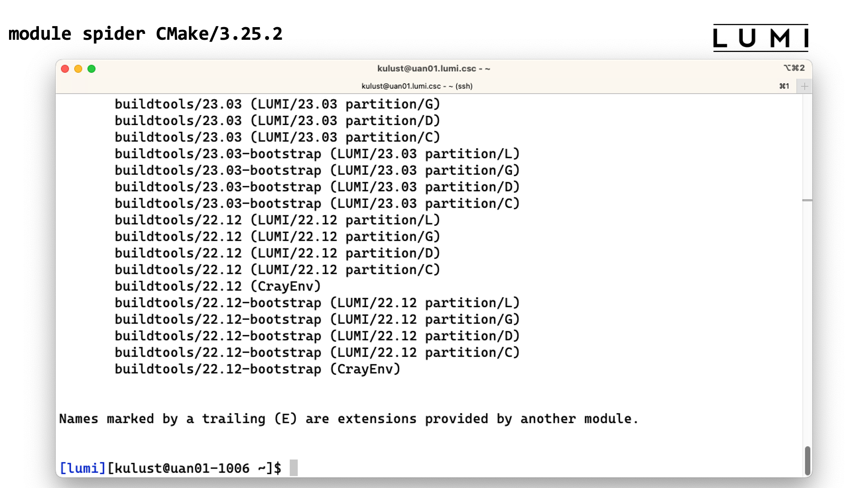The height and width of the screenshot is (488, 868).
Task: Click line buildtools/23.03 (LUMI/23.03 partition/D)
Action: pyautogui.click(x=277, y=121)
